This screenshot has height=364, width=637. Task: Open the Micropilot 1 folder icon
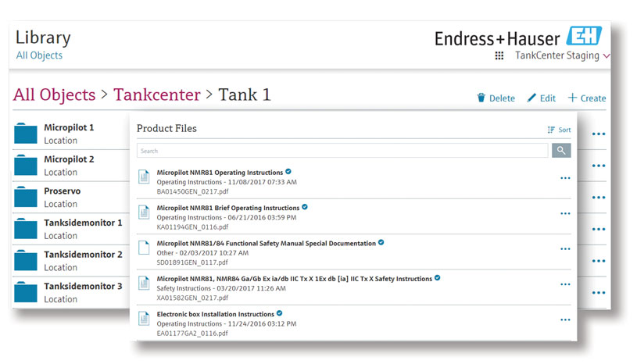[26, 134]
